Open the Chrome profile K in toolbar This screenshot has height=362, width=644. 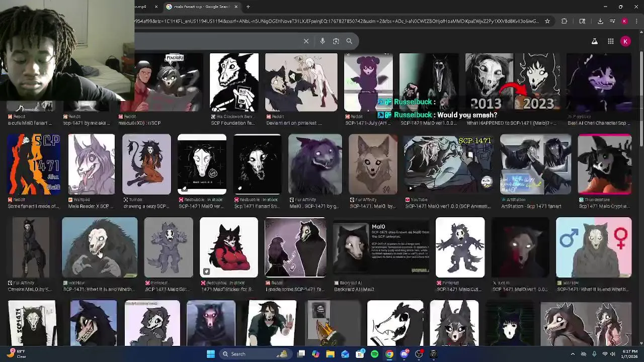(x=624, y=21)
